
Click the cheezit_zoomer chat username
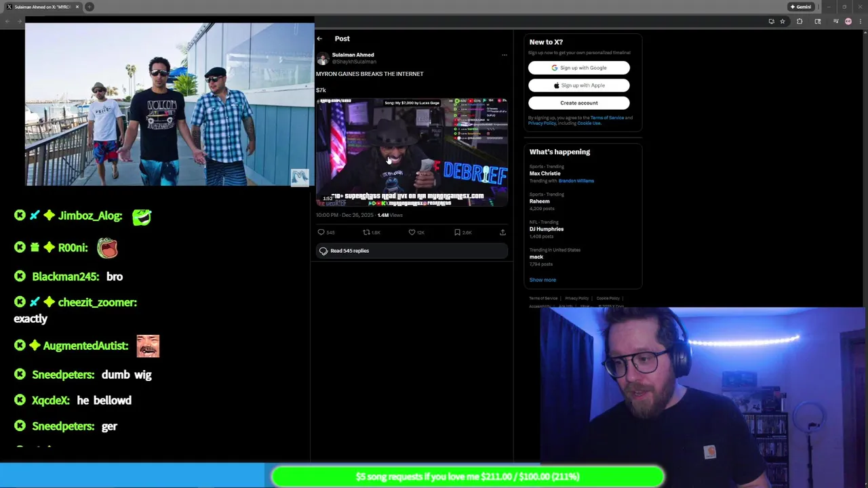[x=98, y=302]
